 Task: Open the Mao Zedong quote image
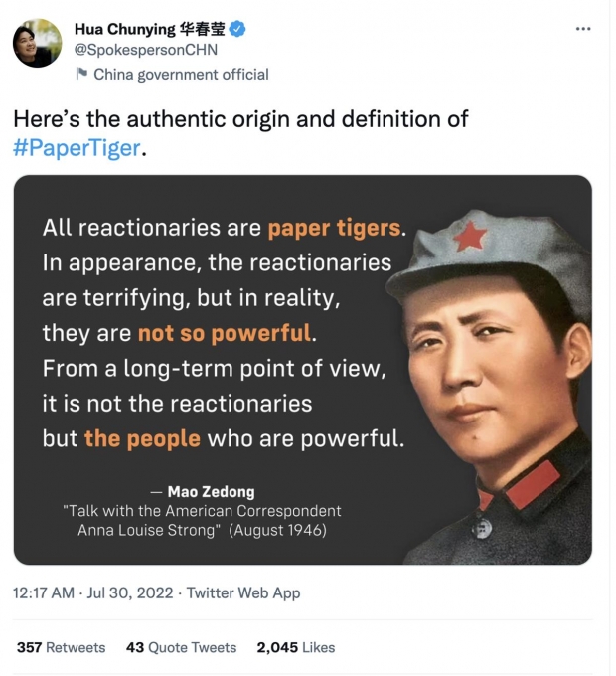(x=302, y=370)
